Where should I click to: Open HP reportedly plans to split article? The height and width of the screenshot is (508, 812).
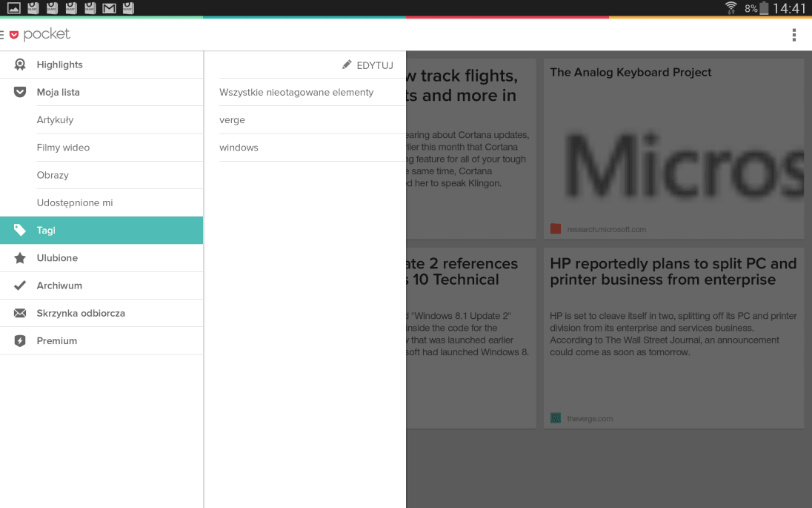tap(673, 338)
